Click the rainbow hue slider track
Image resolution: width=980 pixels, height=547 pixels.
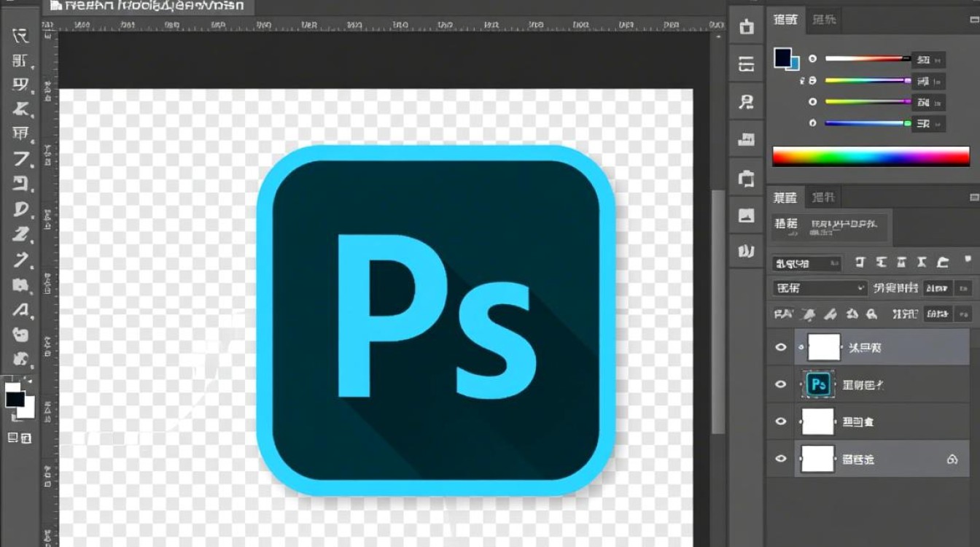pos(867,80)
